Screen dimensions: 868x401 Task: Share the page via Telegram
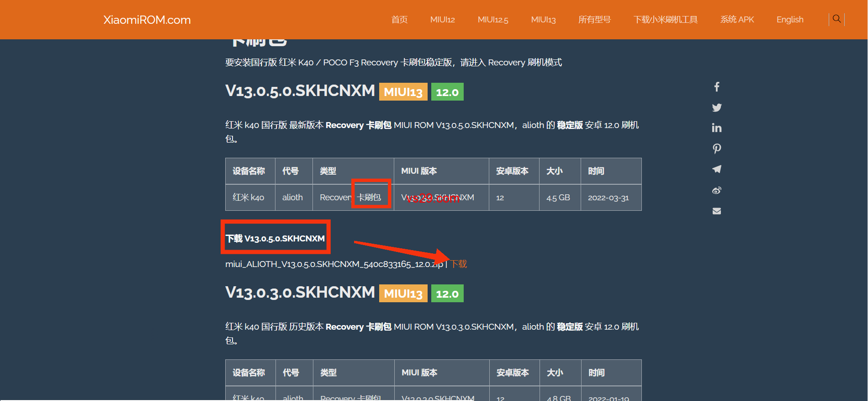(x=717, y=169)
